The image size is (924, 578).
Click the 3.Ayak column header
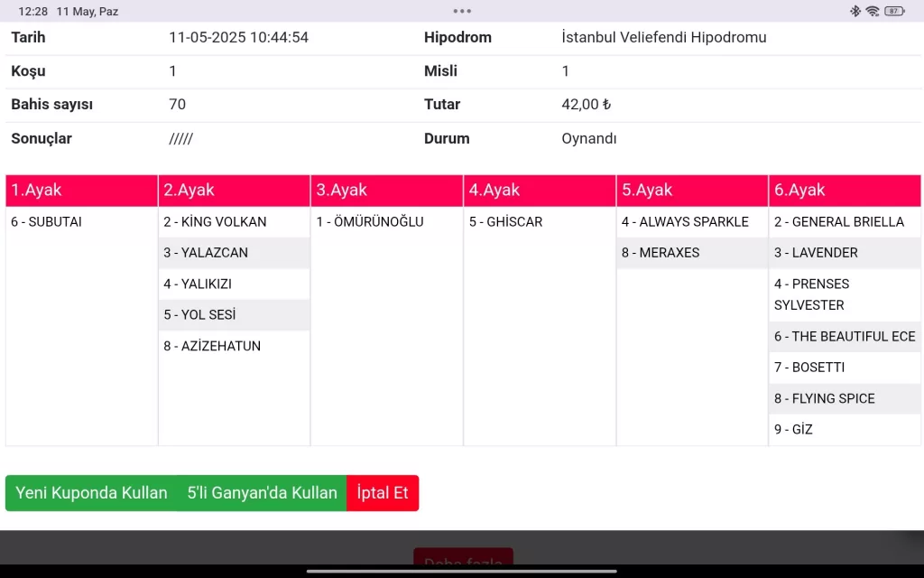click(386, 191)
